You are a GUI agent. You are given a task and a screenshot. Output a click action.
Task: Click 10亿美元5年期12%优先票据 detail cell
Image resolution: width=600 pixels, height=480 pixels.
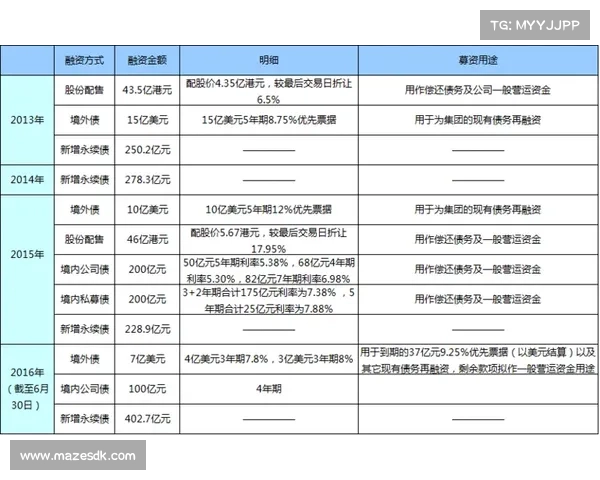pos(269,209)
